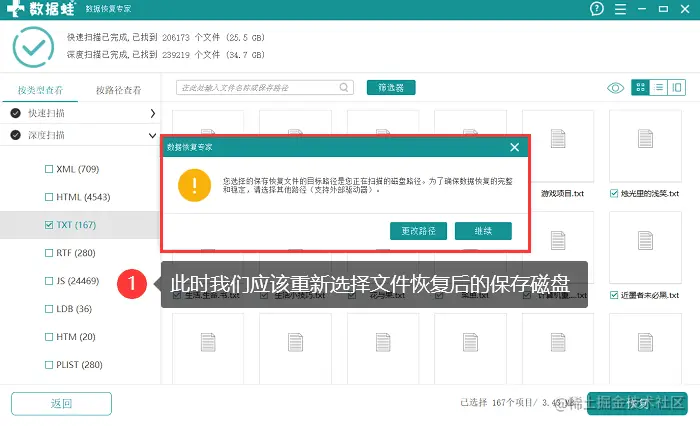Click 继续 button in dialog
Image resolution: width=700 pixels, height=426 pixels.
483,231
